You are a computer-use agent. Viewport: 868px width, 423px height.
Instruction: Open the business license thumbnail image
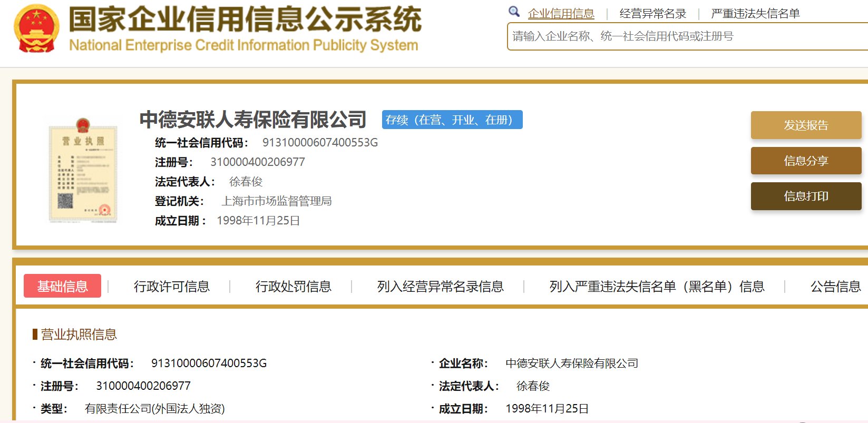click(83, 170)
